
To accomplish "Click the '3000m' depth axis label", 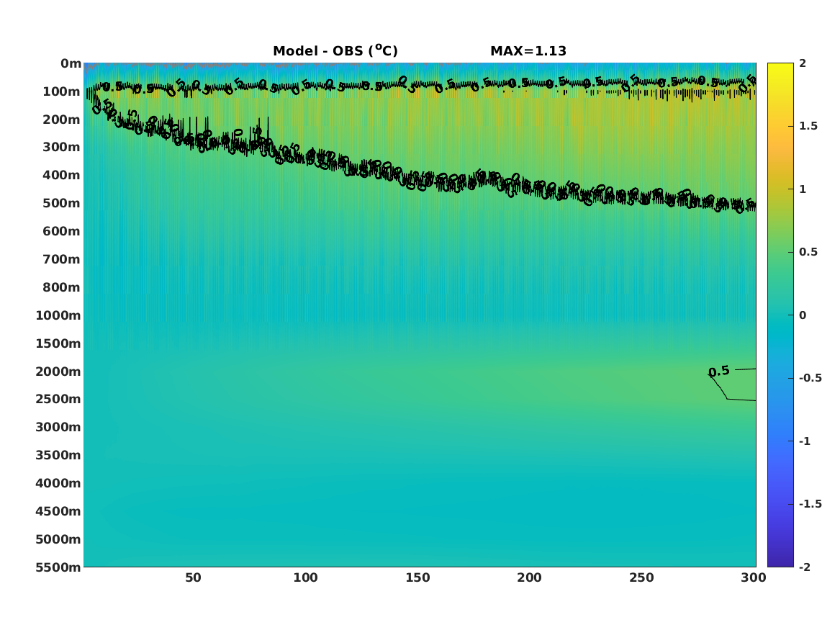I will [58, 427].
